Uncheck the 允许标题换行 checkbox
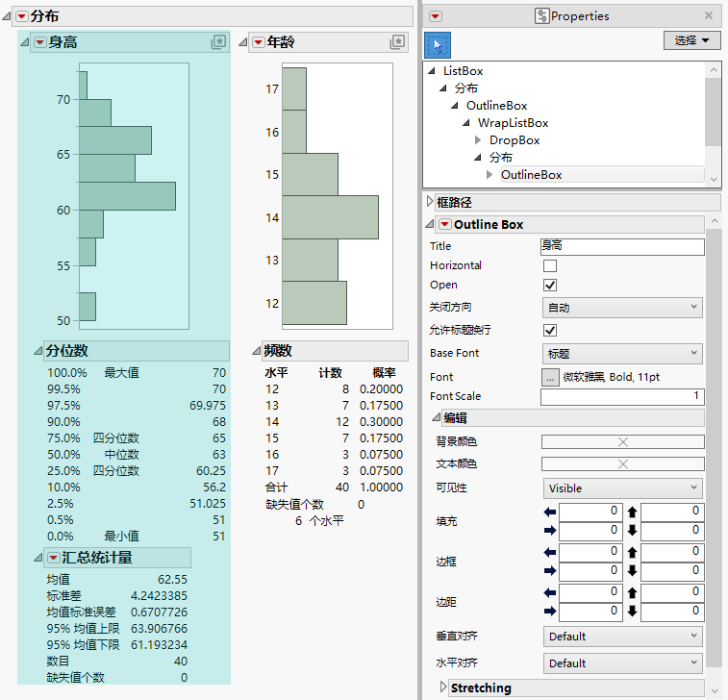This screenshot has height=700, width=728. (x=550, y=330)
